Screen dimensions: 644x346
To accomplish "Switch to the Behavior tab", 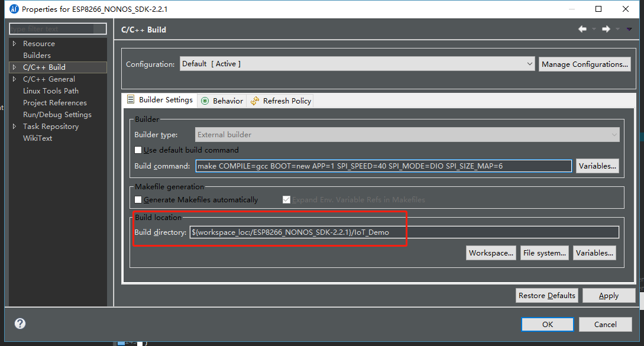I will 222,101.
